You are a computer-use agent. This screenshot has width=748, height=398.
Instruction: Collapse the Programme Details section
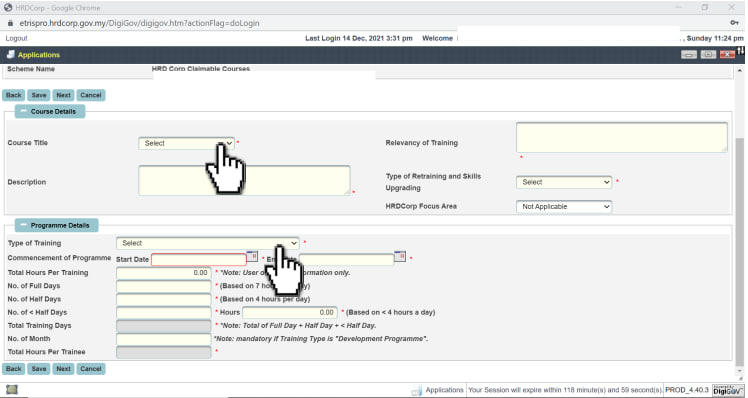[23, 225]
